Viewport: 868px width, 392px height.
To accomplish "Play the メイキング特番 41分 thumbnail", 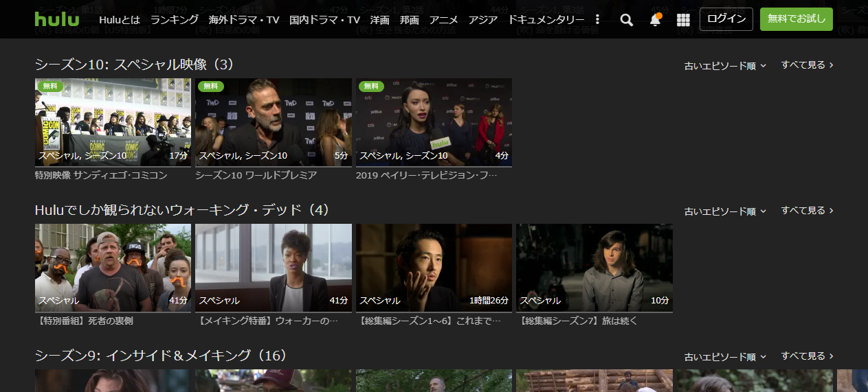I will (274, 268).
